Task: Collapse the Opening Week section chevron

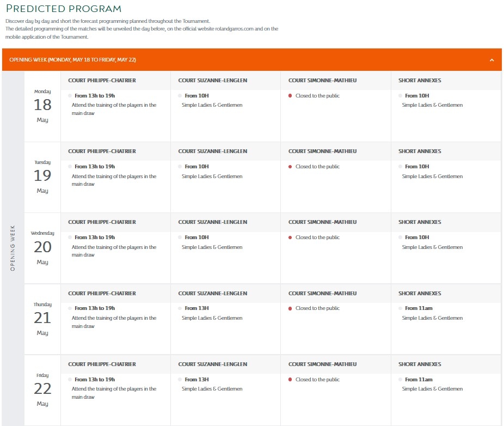Action: (491, 60)
